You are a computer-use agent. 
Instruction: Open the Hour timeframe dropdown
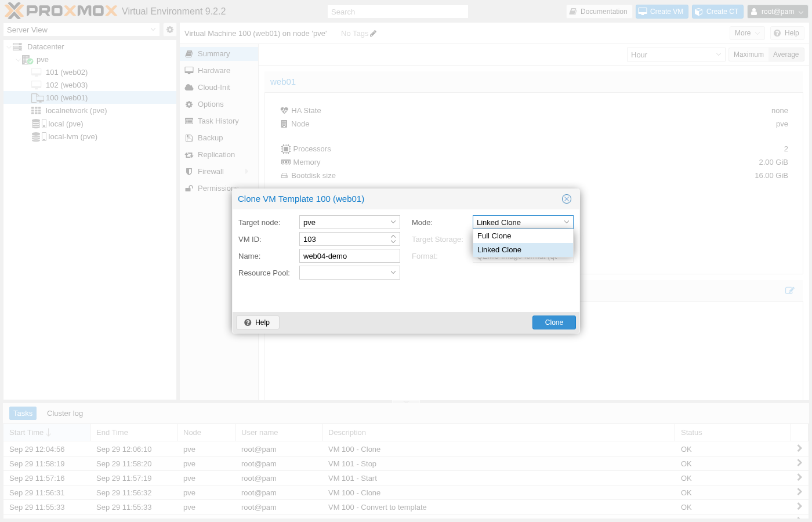676,55
